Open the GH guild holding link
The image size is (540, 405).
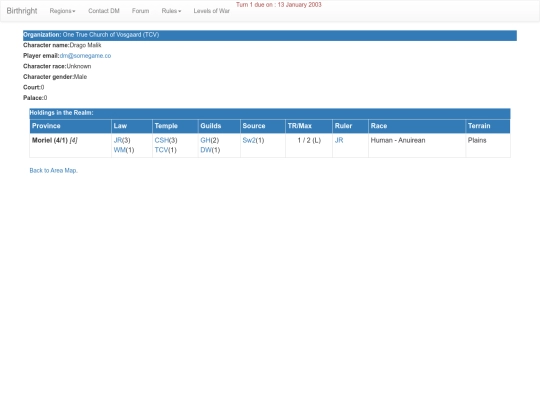click(x=205, y=140)
